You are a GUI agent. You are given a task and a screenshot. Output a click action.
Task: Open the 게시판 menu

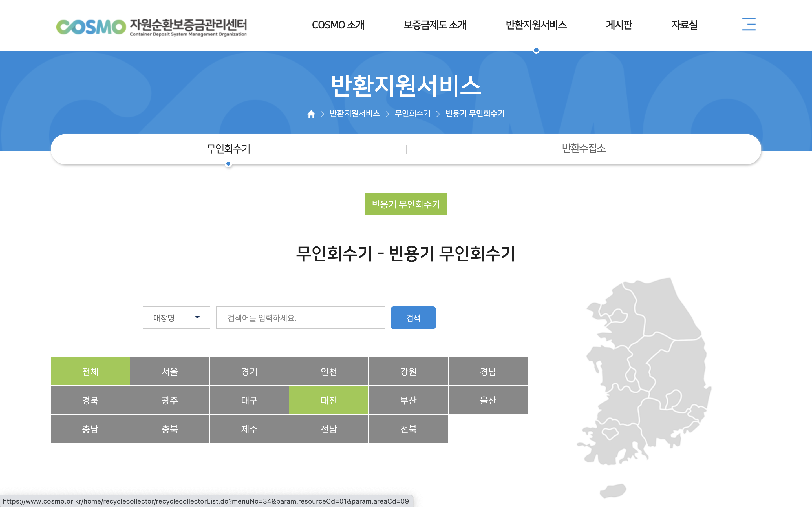pos(619,25)
